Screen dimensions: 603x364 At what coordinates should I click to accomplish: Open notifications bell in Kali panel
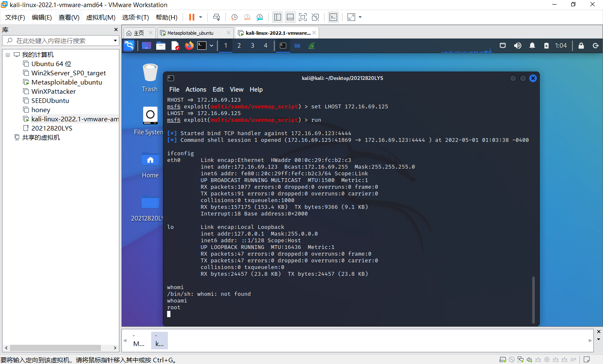[x=532, y=46]
